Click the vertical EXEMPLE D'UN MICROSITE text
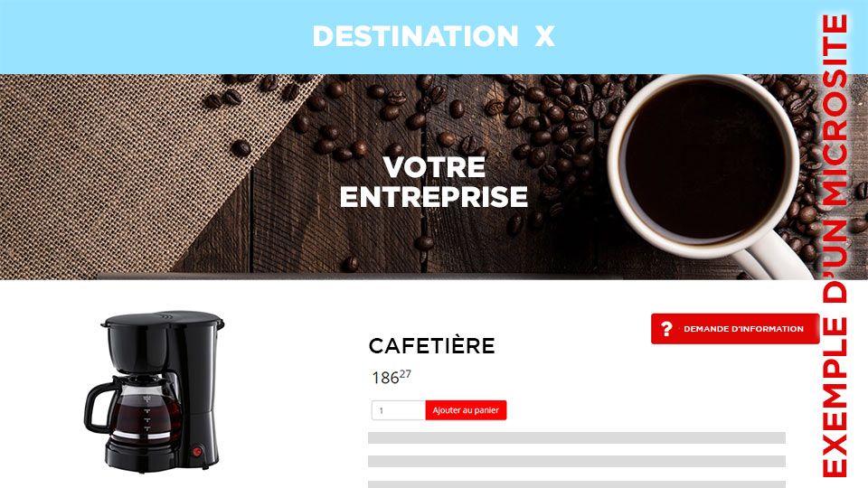The height and width of the screenshot is (488, 868). coord(835,245)
